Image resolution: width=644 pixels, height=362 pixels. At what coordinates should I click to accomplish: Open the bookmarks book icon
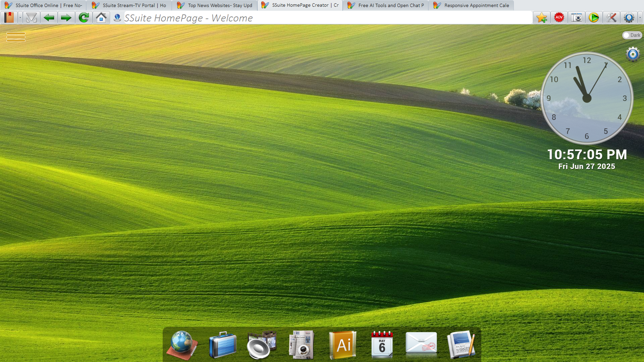(9, 17)
